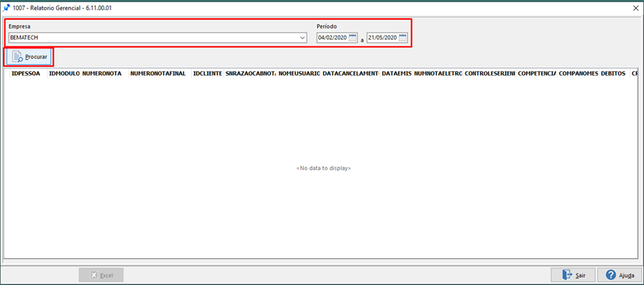Click the Sair exit button
Screen dimensions: 644x285
point(573,275)
